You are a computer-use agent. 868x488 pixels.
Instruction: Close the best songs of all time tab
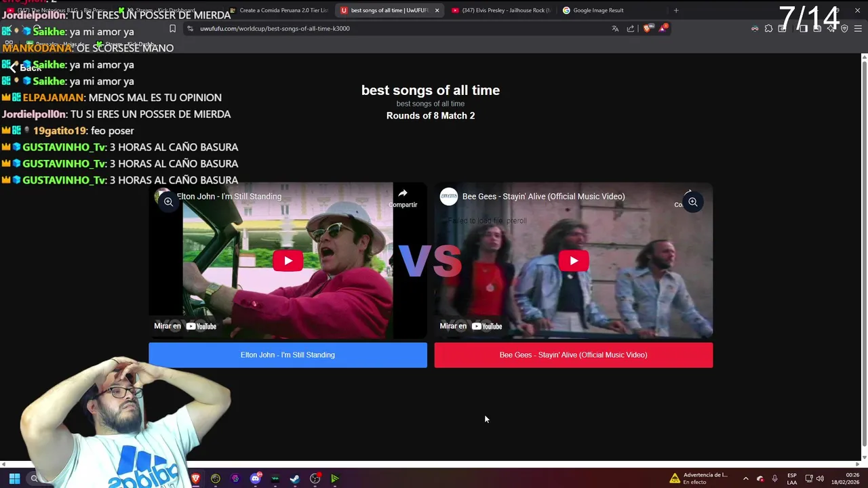pos(437,10)
